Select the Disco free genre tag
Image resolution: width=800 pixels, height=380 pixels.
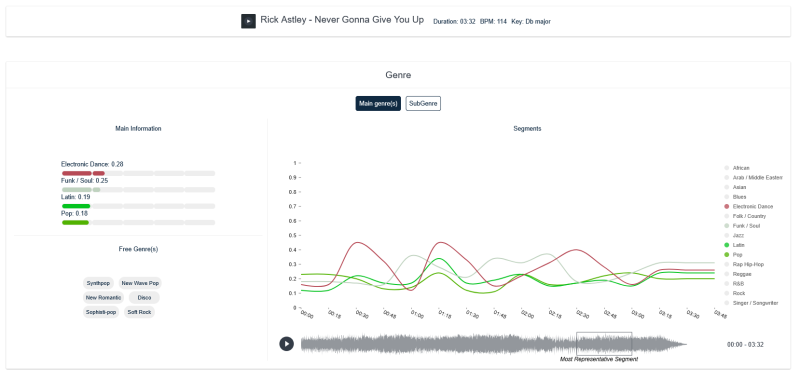pos(144,297)
